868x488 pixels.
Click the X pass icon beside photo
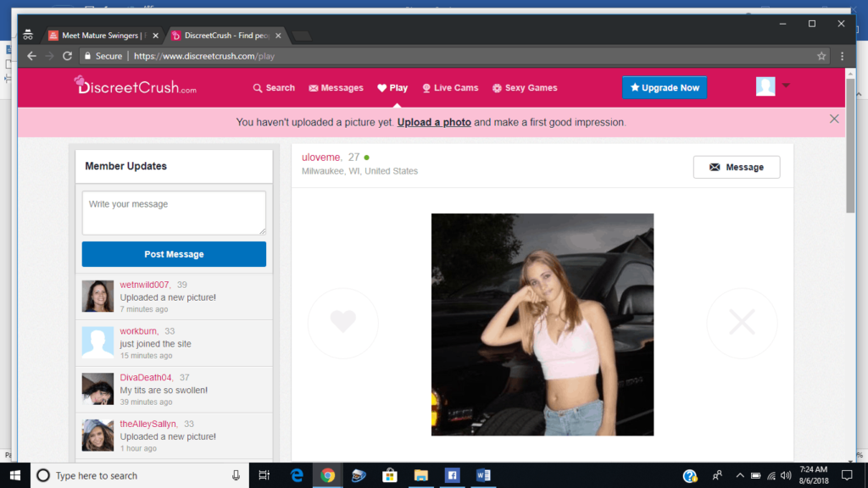(742, 323)
